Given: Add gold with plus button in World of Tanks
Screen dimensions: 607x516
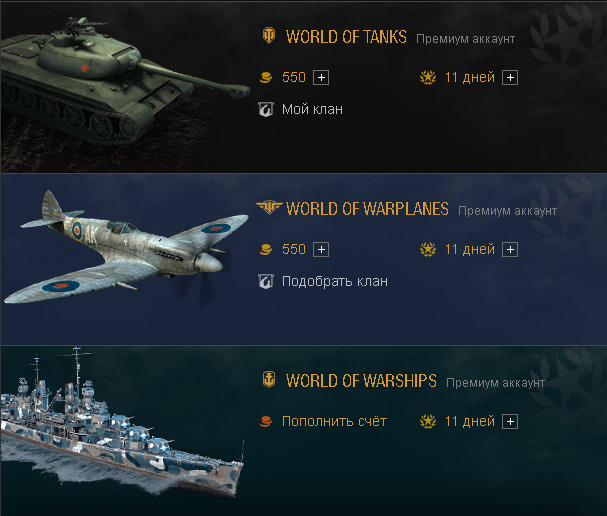Looking at the screenshot, I should coord(321,78).
